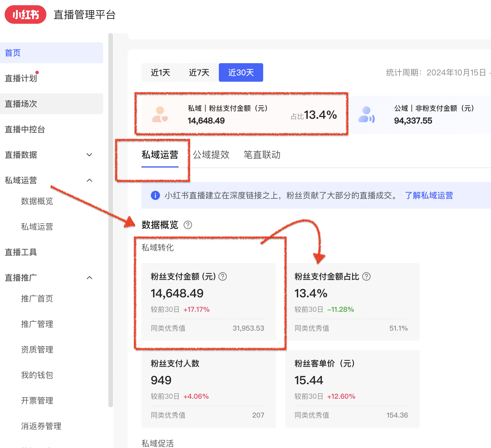
Task: Click the 私域｜粉丝支付金额 summary card
Action: [242, 114]
